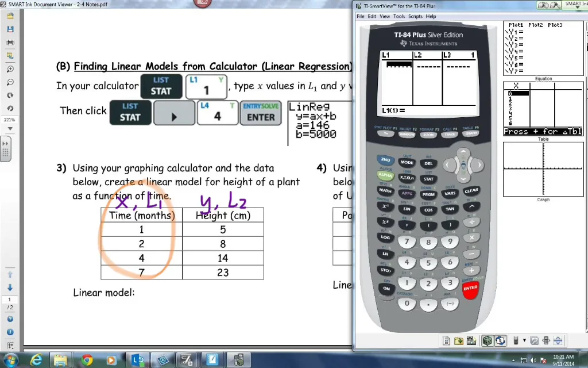Click the Y= key on the calculator
Image resolution: width=588 pixels, height=368 pixels.
[385, 134]
